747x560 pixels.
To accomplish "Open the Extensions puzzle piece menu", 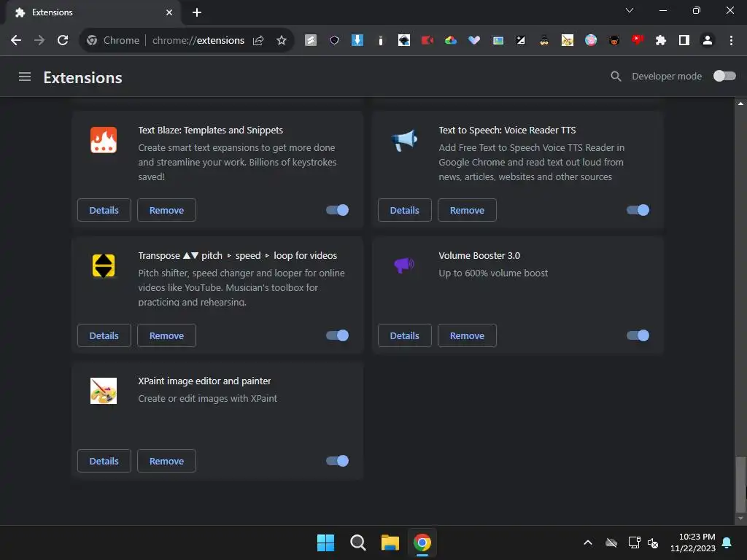I will [x=660, y=40].
